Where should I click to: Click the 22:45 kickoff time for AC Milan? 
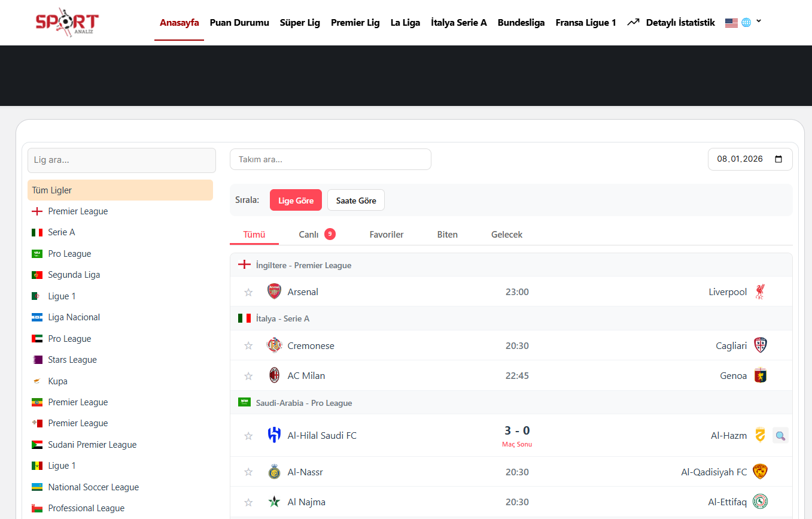[517, 376]
